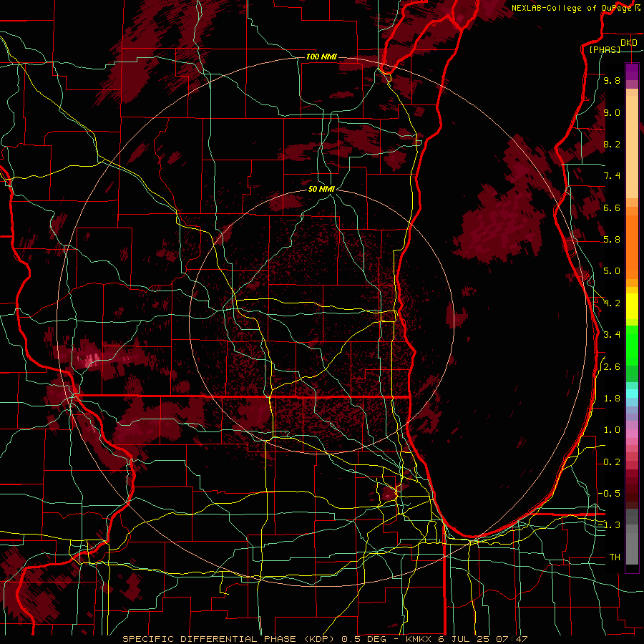644x644 pixels.
Task: Click the 8.2 value on the color scale
Action: pos(612,144)
